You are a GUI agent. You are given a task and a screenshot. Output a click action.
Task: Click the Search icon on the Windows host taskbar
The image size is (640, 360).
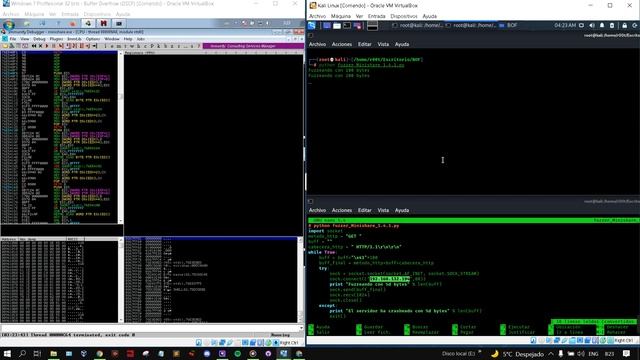(x=22, y=353)
